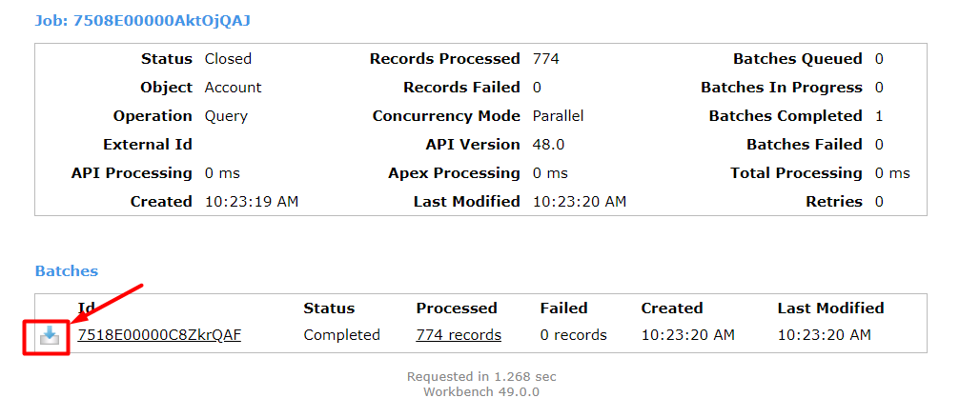Click the batch Completed status text
980x398 pixels.
342,335
